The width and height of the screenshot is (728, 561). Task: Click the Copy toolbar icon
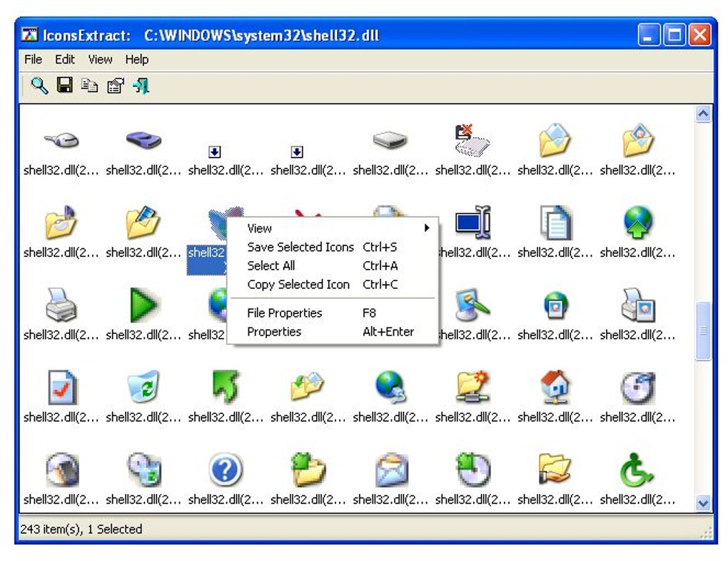pyautogui.click(x=90, y=86)
